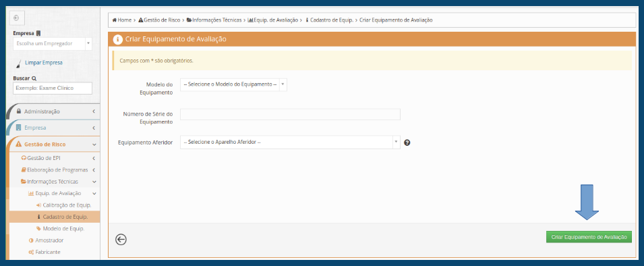Click the Home icon in breadcrumb
644x266 pixels.
[x=114, y=20]
